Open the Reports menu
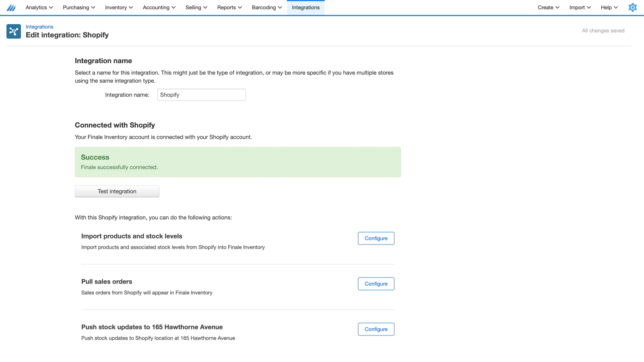 point(229,8)
